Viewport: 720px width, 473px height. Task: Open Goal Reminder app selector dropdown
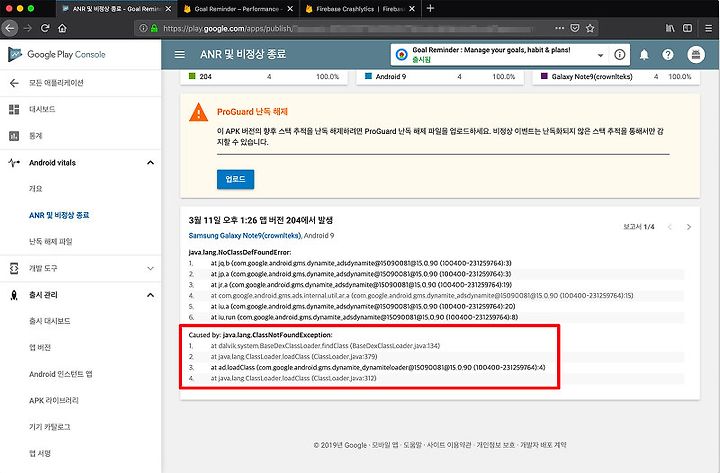coord(600,55)
